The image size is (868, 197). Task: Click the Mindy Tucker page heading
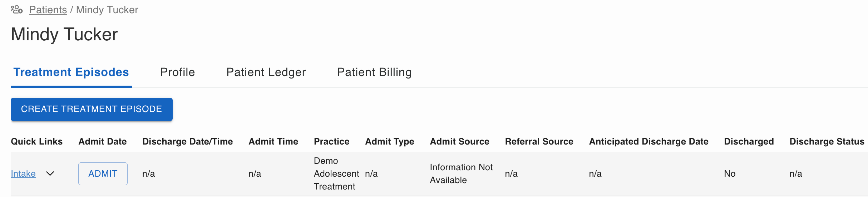pyautogui.click(x=64, y=35)
